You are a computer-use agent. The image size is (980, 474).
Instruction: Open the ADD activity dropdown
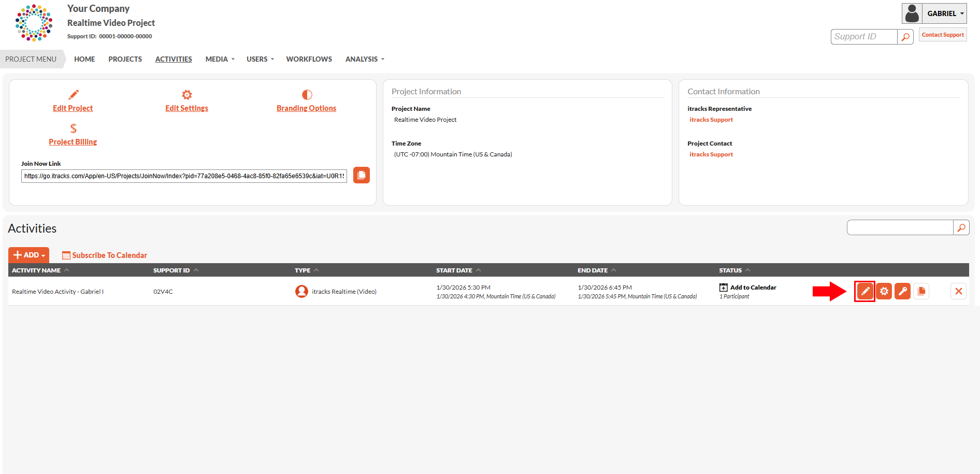(x=29, y=255)
